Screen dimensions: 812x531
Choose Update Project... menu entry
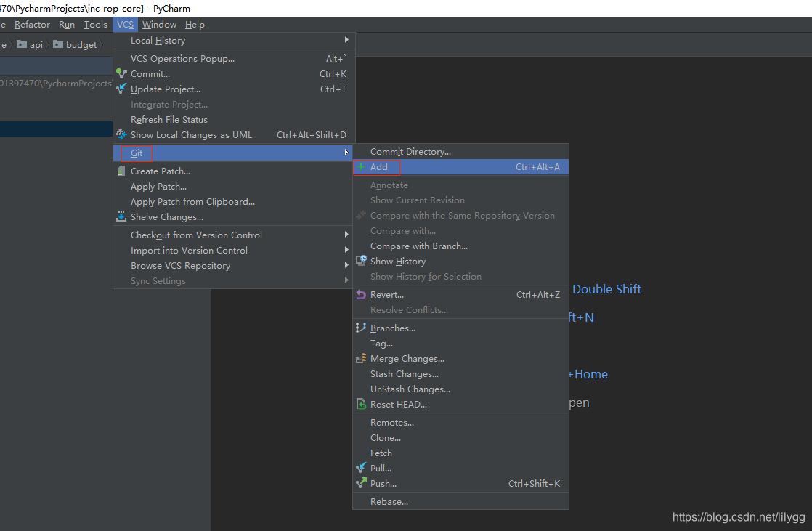[x=234, y=89]
